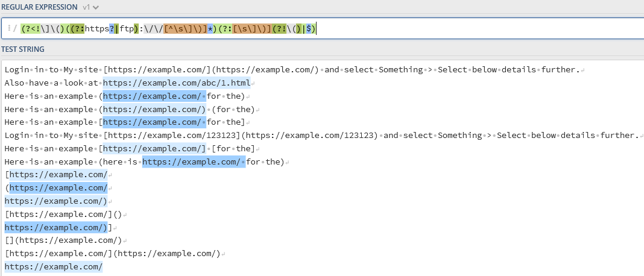Click the text '(for the)' in parentheses line

click(234, 109)
